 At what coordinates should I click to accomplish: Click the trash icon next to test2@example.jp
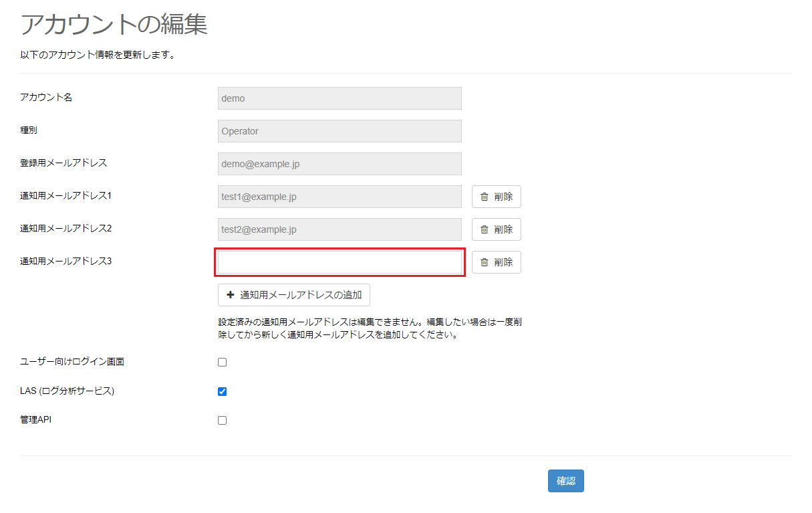click(x=486, y=229)
